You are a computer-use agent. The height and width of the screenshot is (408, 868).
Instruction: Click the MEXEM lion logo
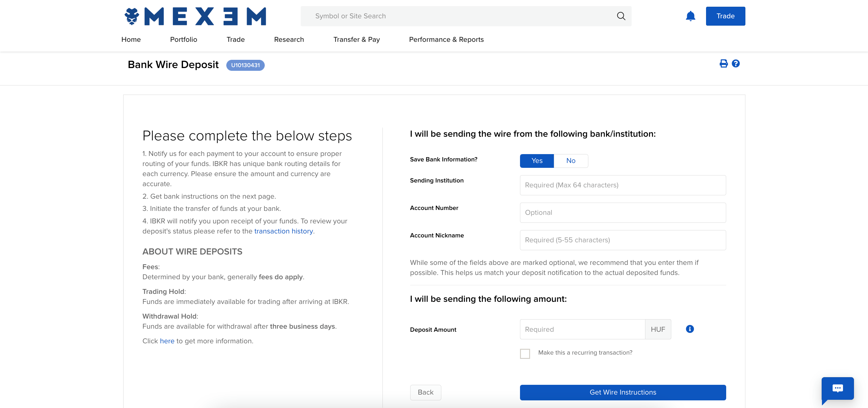132,16
